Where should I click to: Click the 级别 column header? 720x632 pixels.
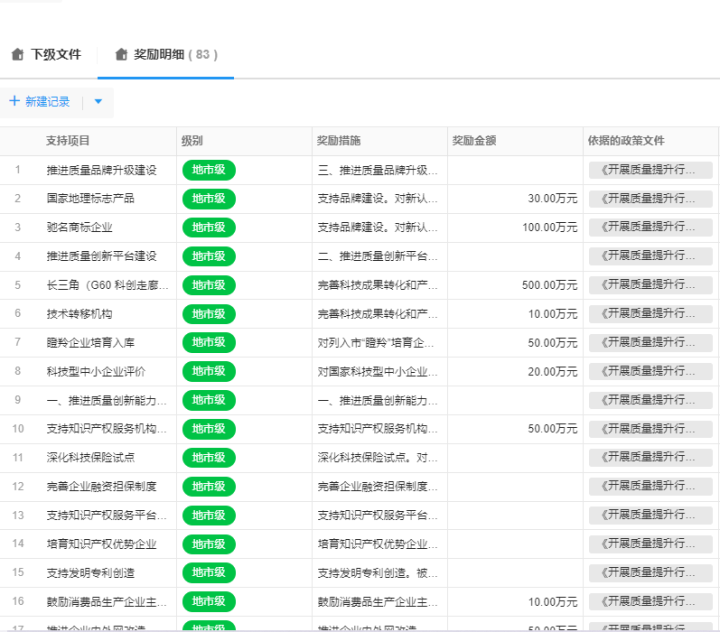pos(192,141)
